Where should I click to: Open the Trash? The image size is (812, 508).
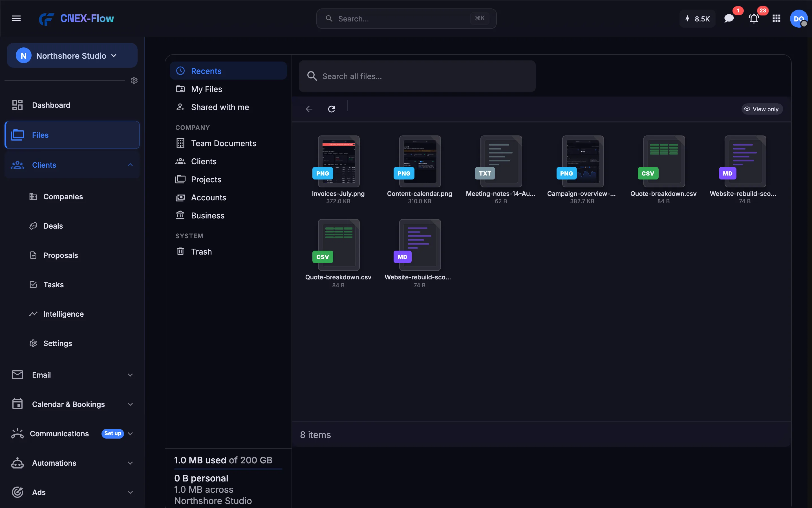click(x=228, y=252)
